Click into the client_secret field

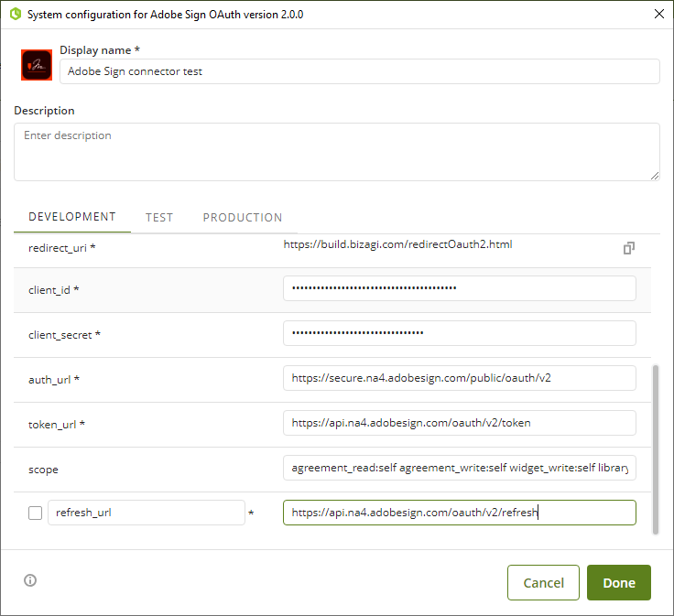click(460, 333)
